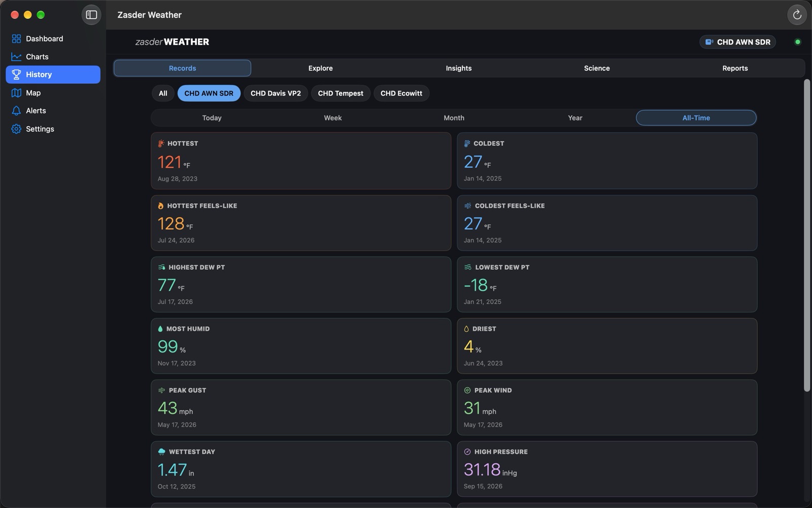Switch records period to Month
812x508 pixels.
point(454,118)
